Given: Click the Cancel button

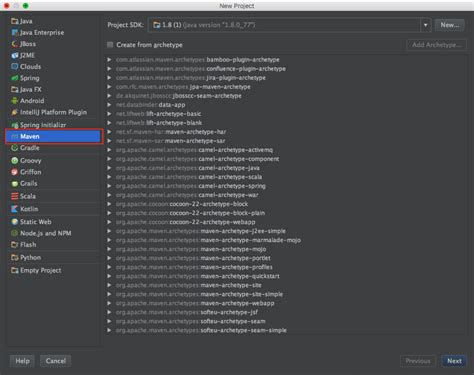Looking at the screenshot, I should point(55,361).
